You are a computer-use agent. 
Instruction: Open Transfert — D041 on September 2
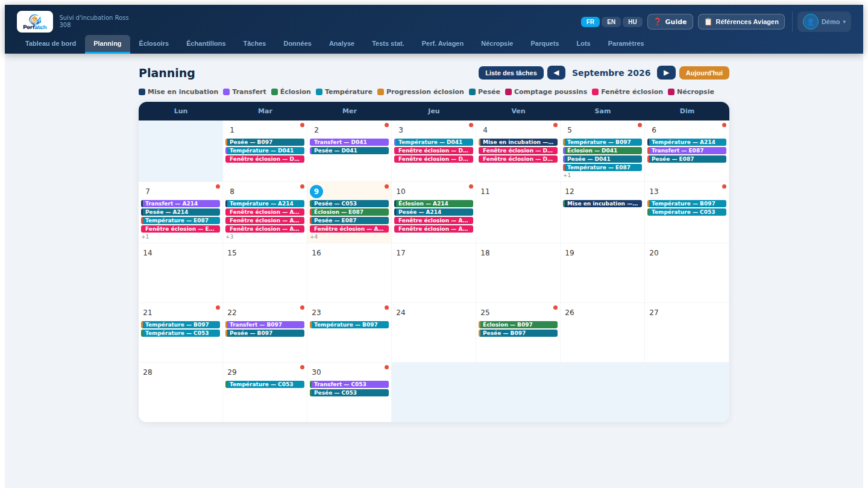click(x=350, y=142)
